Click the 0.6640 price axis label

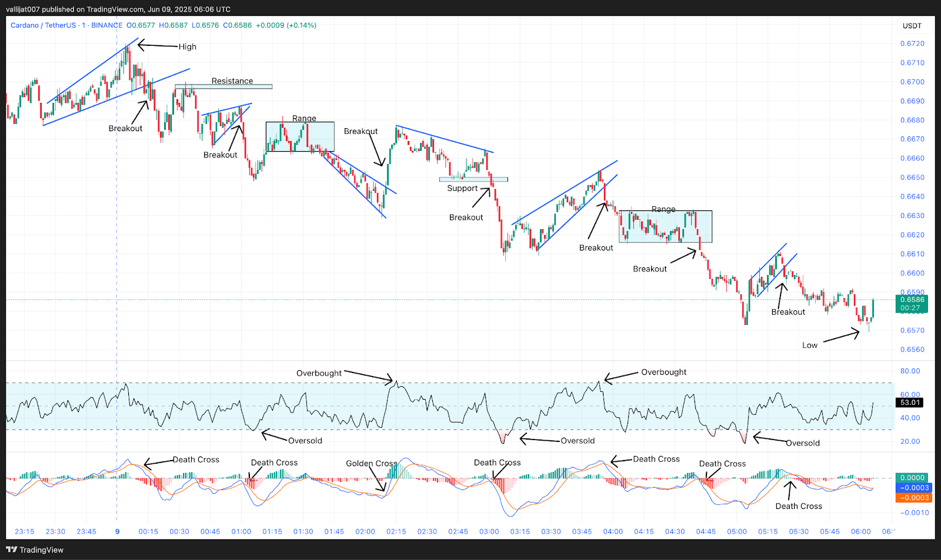tap(912, 196)
